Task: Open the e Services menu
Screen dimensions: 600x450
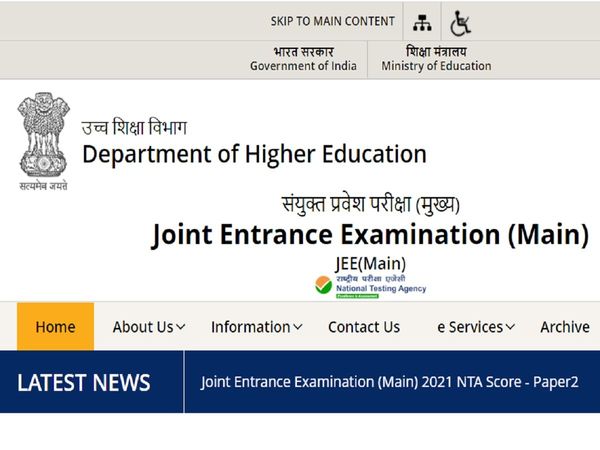Action: point(476,327)
